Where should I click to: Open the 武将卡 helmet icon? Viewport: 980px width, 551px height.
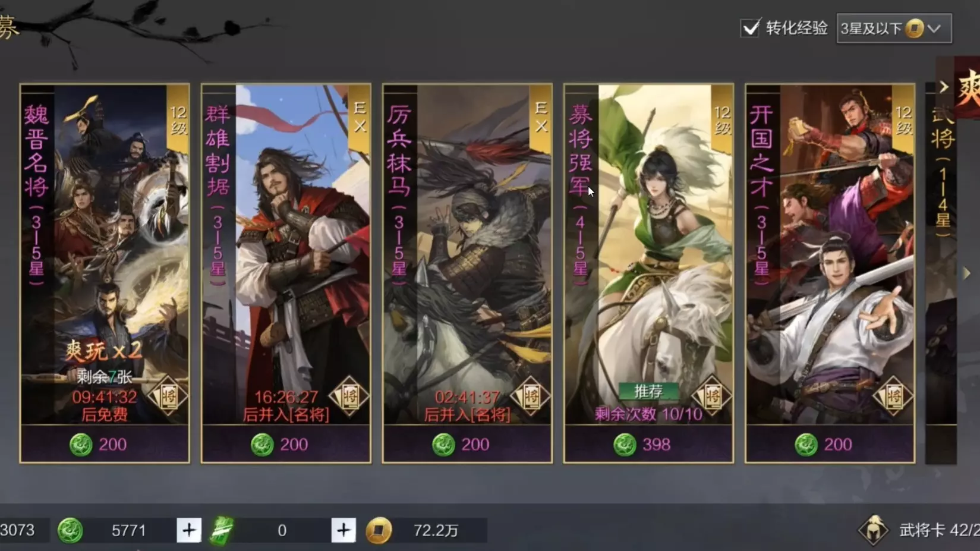[874, 530]
